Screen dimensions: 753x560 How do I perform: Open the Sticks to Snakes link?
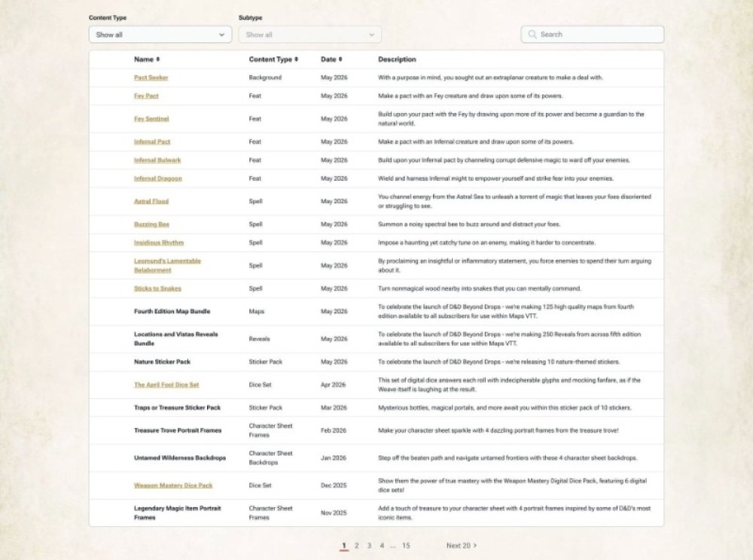[x=157, y=289]
